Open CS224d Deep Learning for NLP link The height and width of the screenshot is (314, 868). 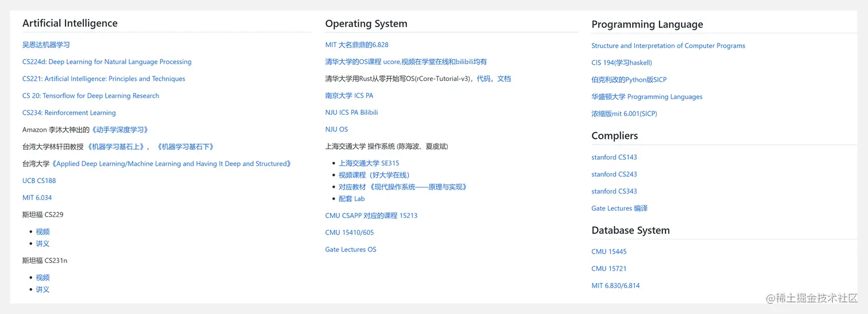point(107,62)
